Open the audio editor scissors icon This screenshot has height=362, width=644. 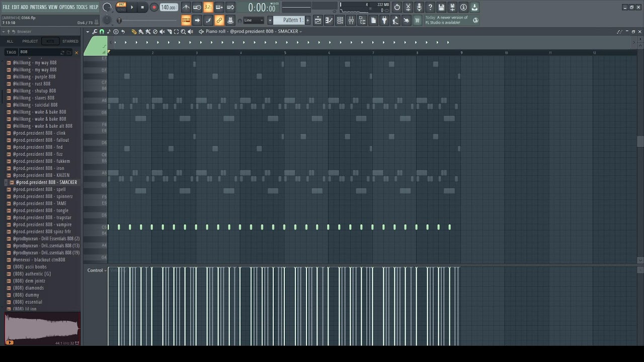click(x=408, y=7)
